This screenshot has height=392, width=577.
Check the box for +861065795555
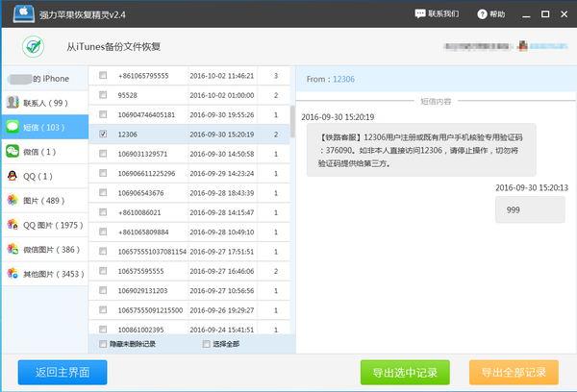[x=103, y=75]
